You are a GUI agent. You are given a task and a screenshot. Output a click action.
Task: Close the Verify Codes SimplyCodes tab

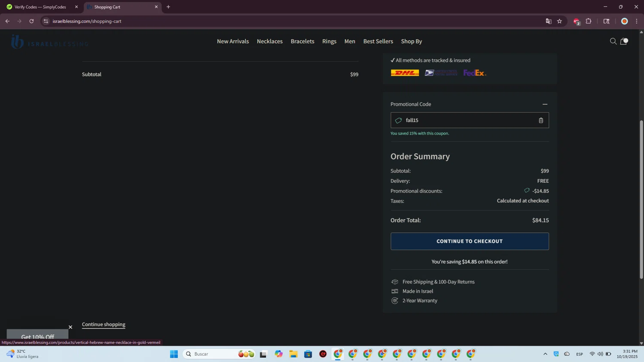coord(76,7)
